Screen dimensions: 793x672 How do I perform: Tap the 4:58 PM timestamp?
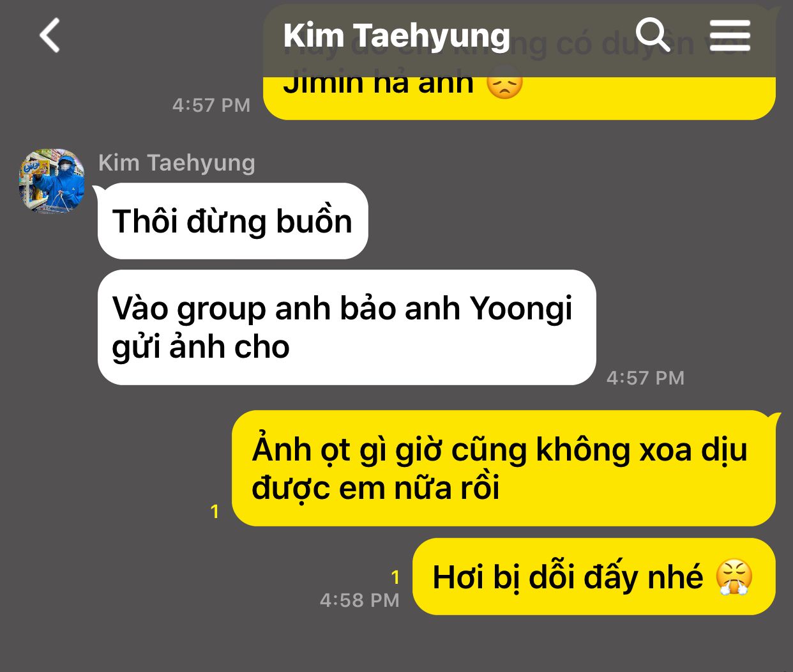[x=359, y=600]
